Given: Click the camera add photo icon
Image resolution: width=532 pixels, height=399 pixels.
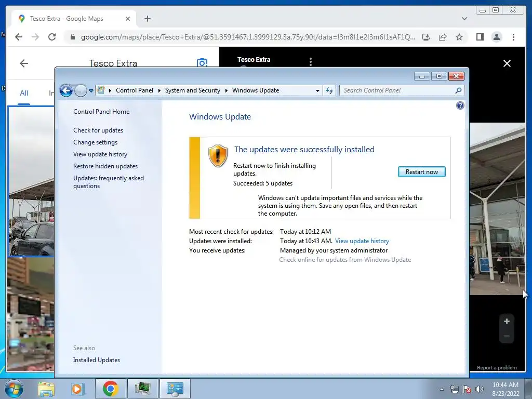Looking at the screenshot, I should (202, 63).
